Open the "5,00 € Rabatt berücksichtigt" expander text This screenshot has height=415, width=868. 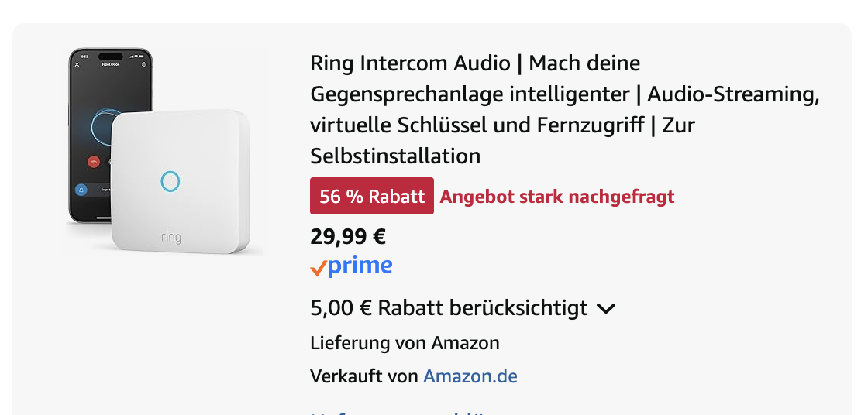coord(449,308)
